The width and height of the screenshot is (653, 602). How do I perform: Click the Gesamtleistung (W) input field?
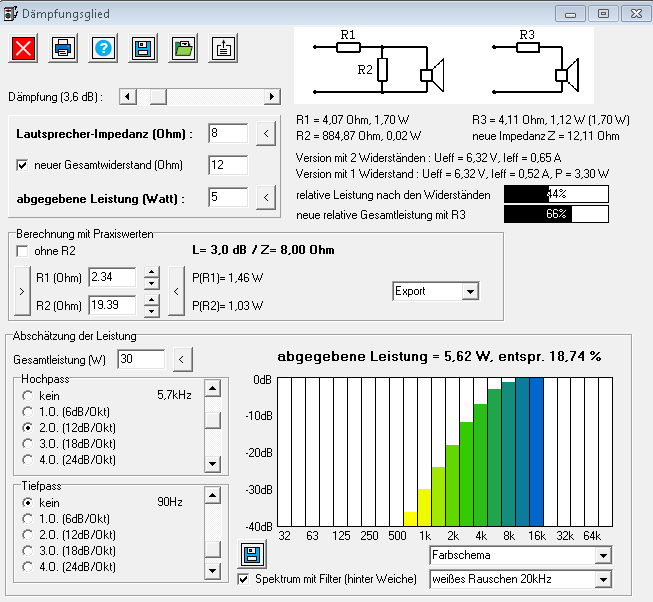pos(142,359)
